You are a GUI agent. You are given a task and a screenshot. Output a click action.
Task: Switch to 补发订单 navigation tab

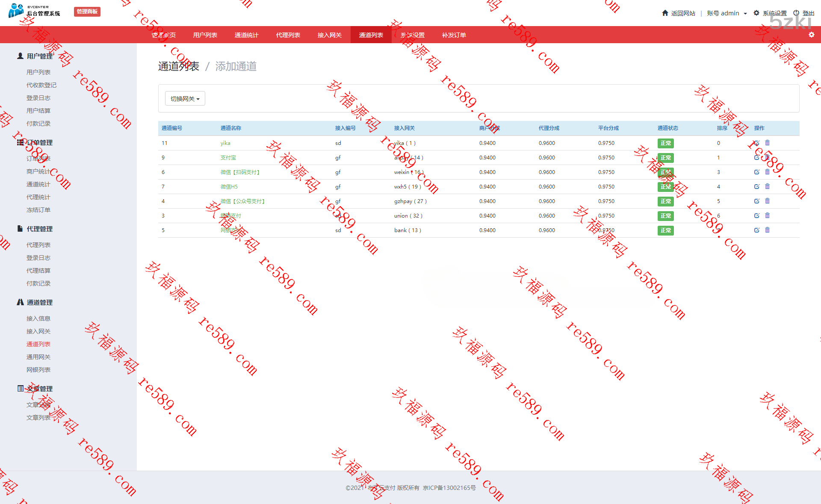454,35
